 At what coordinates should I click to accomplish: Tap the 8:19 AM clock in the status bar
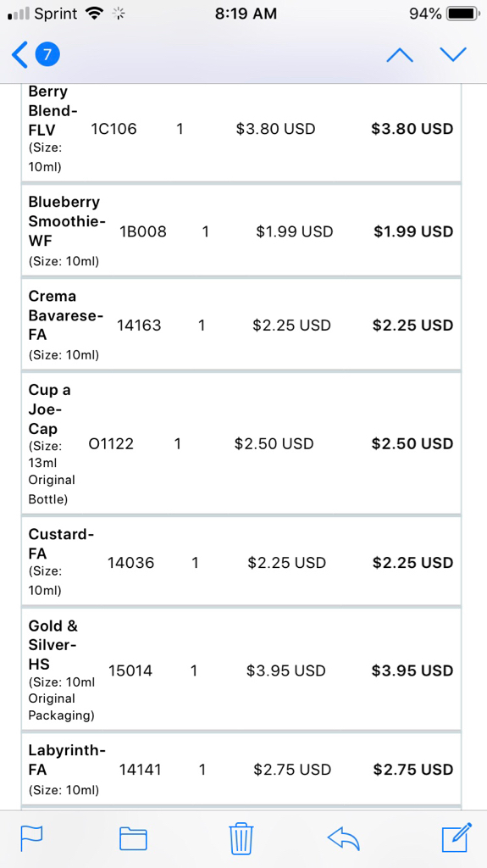pos(246,14)
